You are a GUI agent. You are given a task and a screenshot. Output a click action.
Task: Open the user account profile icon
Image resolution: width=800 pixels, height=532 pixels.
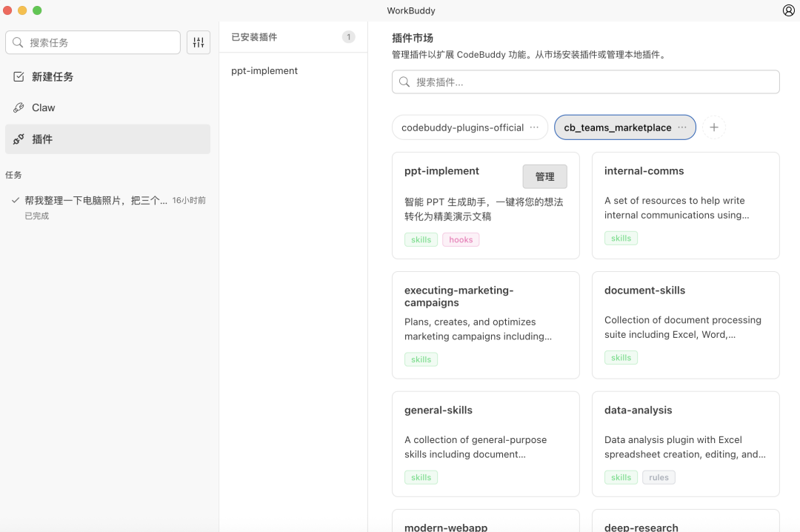point(788,10)
